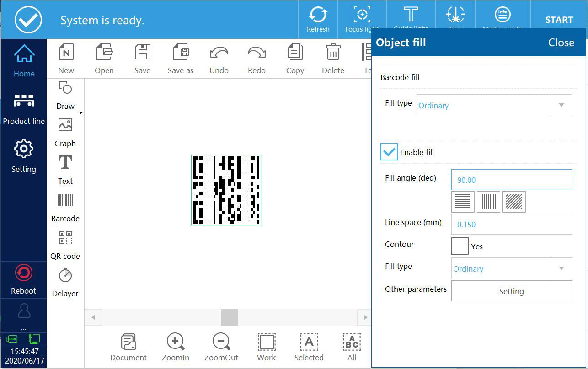
Task: Add a Barcode object
Action: pos(65,200)
